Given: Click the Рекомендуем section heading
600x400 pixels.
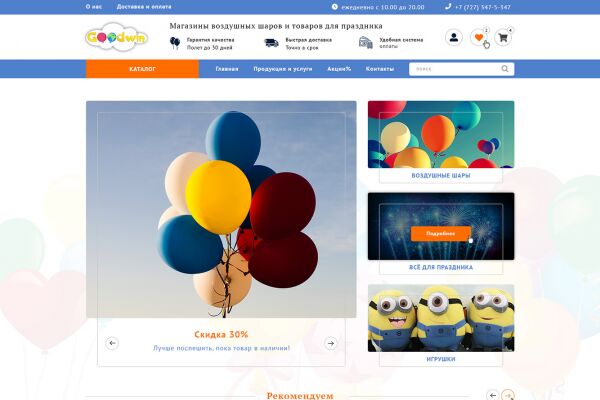Looking at the screenshot, I should click(300, 395).
